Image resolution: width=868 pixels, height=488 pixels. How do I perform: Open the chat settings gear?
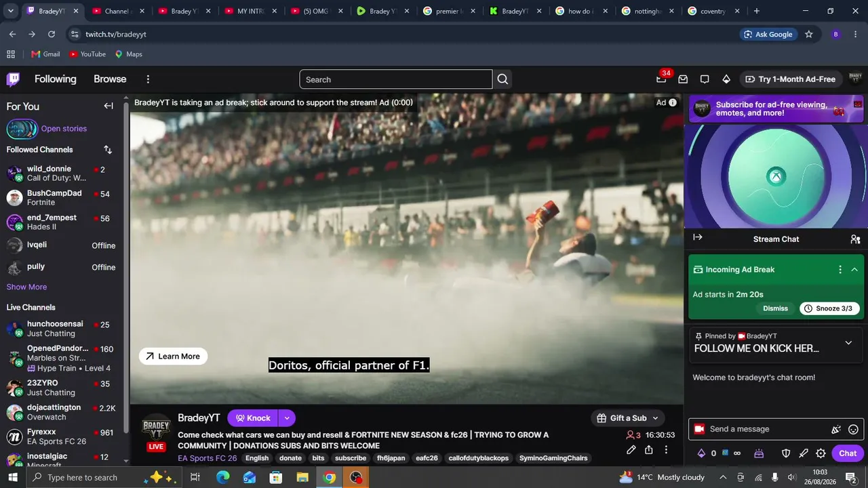(821, 453)
